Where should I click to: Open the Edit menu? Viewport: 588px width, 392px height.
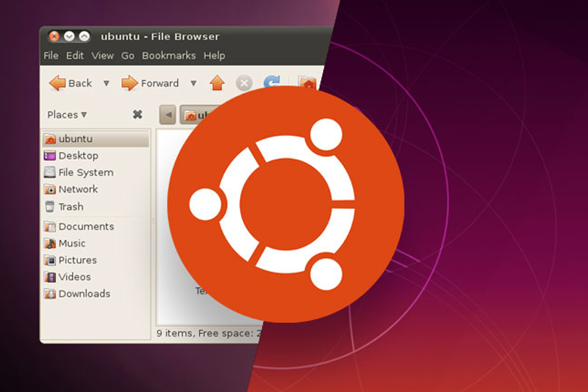tap(75, 55)
